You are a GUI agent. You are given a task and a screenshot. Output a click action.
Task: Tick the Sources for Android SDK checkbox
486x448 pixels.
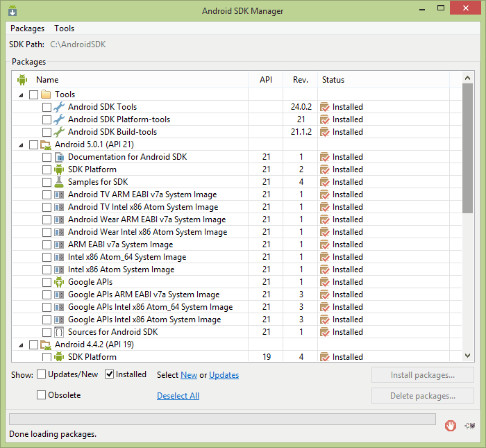point(47,333)
